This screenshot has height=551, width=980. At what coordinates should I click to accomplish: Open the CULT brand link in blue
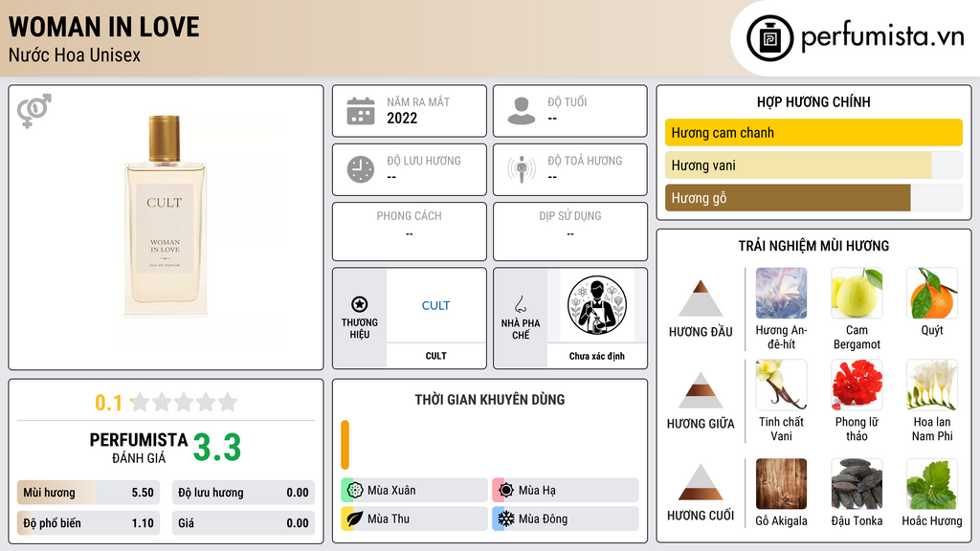pyautogui.click(x=435, y=305)
